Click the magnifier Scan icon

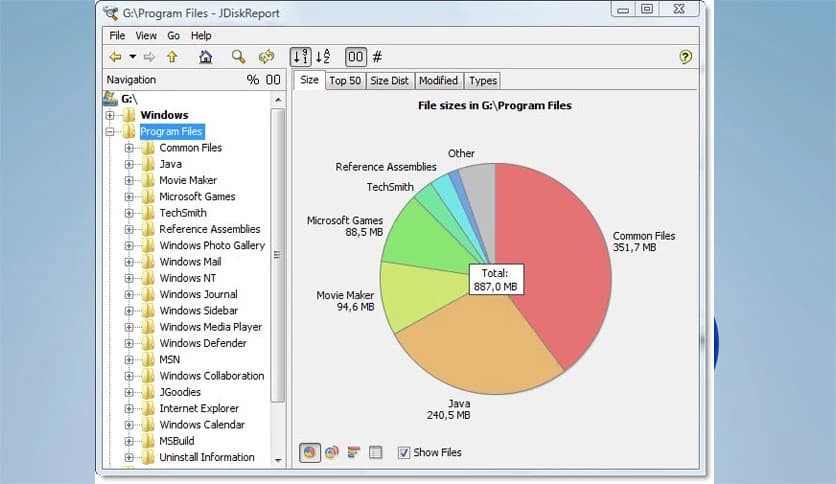(x=238, y=57)
